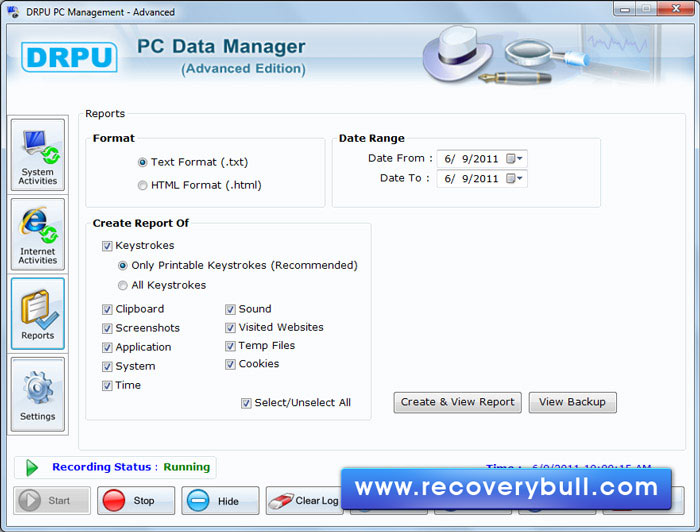Toggle the Screenshots checkbox
700x532 pixels.
point(107,328)
